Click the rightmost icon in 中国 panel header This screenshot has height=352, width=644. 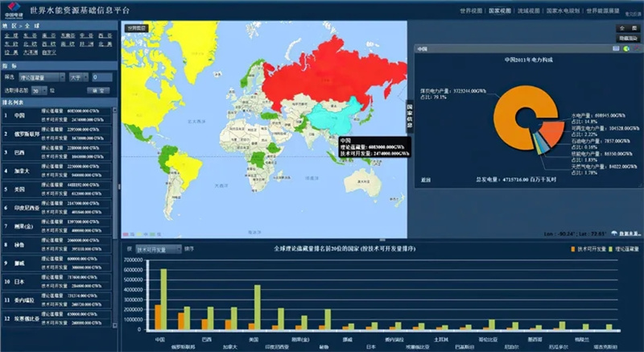[x=635, y=49]
